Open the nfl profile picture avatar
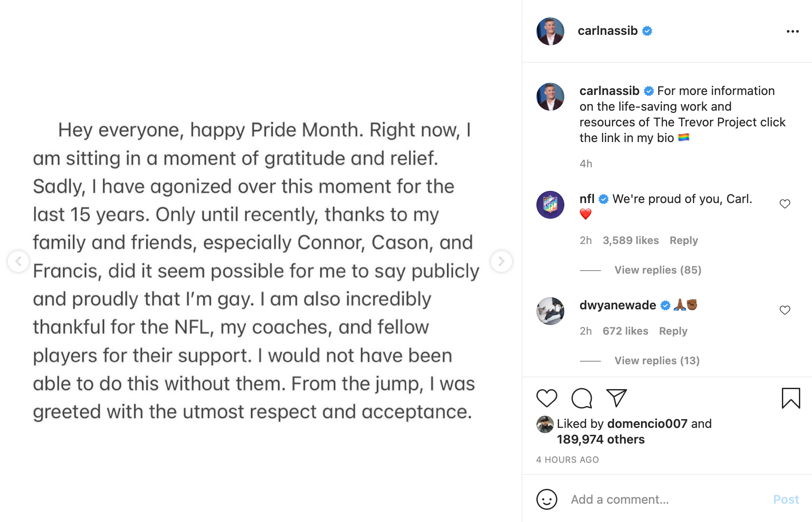 tap(550, 205)
